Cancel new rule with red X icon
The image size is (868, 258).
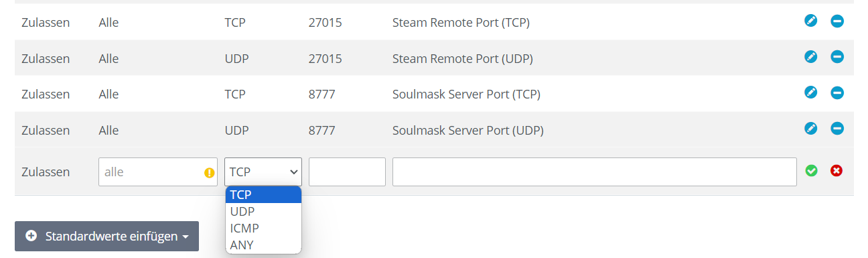pos(837,171)
